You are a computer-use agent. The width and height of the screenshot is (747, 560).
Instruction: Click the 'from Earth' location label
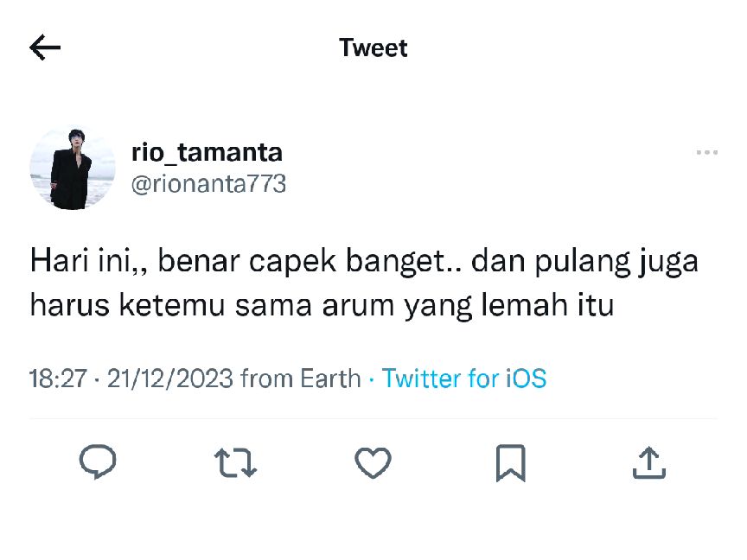tap(301, 379)
